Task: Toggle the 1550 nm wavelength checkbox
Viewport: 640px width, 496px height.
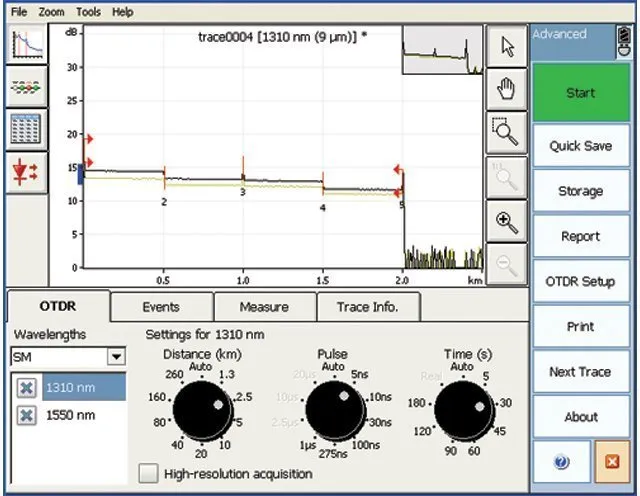Action: point(27,414)
